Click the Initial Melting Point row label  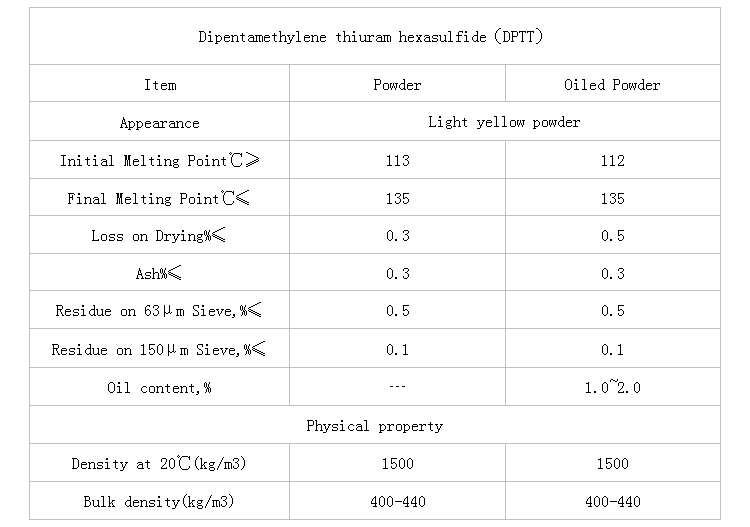tap(160, 161)
